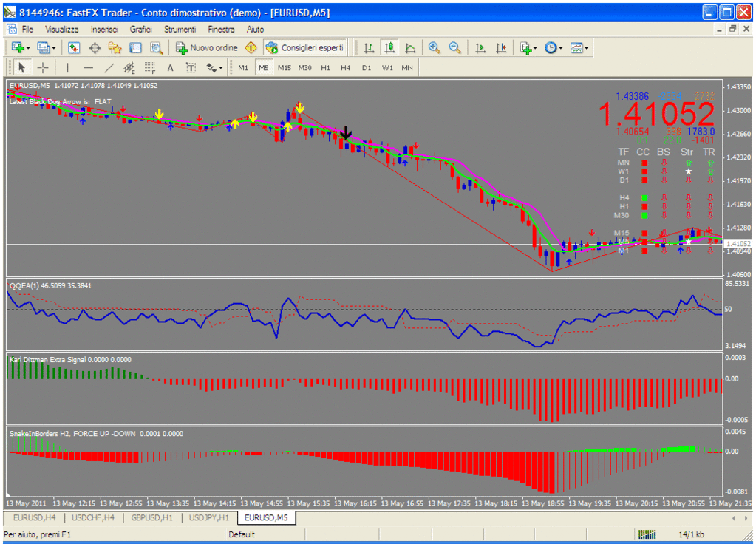Screen dimensions: 756x544
Task: Switch chart to bar chart style
Action: (x=369, y=48)
